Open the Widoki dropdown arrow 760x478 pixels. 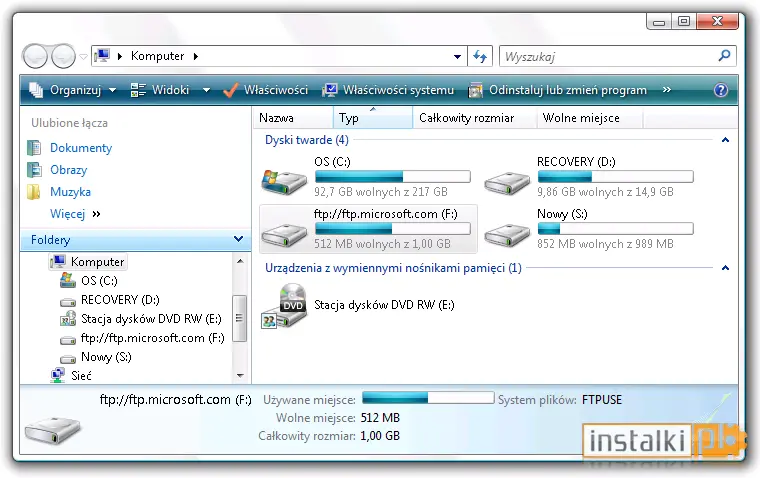(206, 90)
